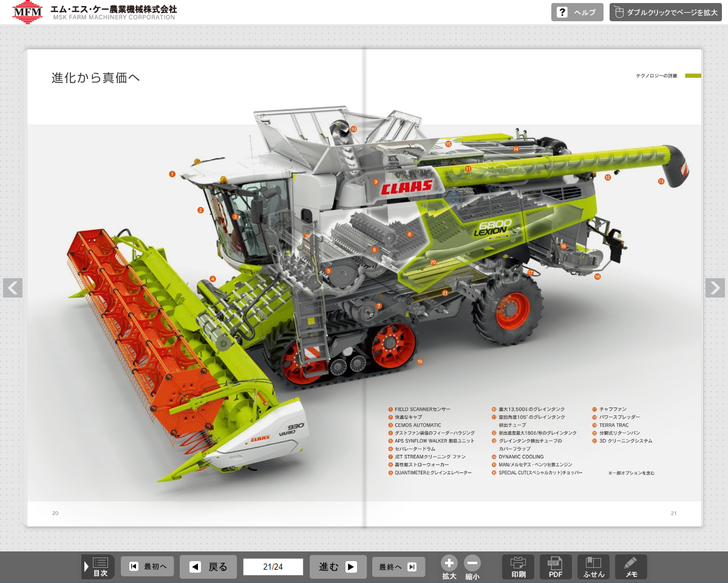This screenshot has width=728, height=583.
Task: Click legend item CEMOS AUTOMATIC
Action: pyautogui.click(x=415, y=425)
